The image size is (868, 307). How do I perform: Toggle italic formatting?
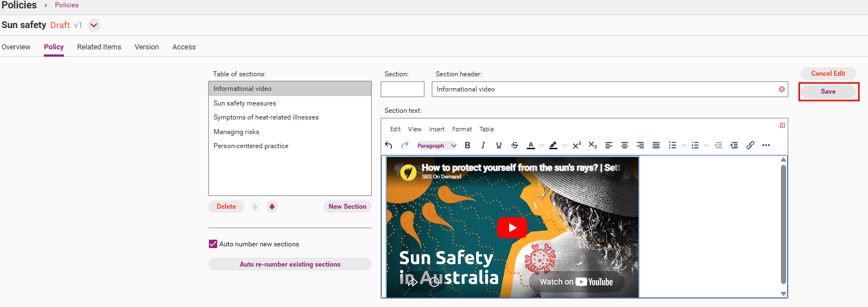(x=483, y=145)
